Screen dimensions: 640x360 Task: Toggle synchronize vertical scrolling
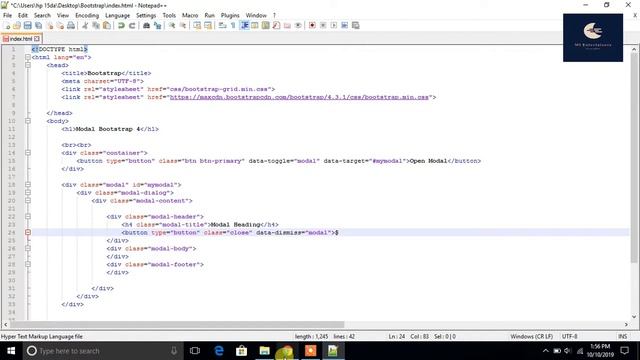pos(197,25)
